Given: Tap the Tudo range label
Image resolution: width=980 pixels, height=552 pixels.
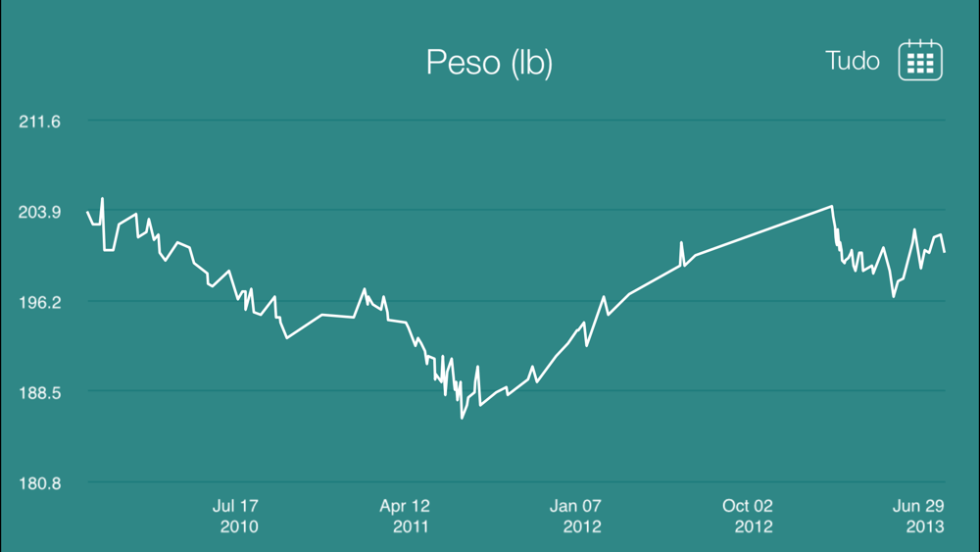Looking at the screenshot, I should click(x=853, y=61).
